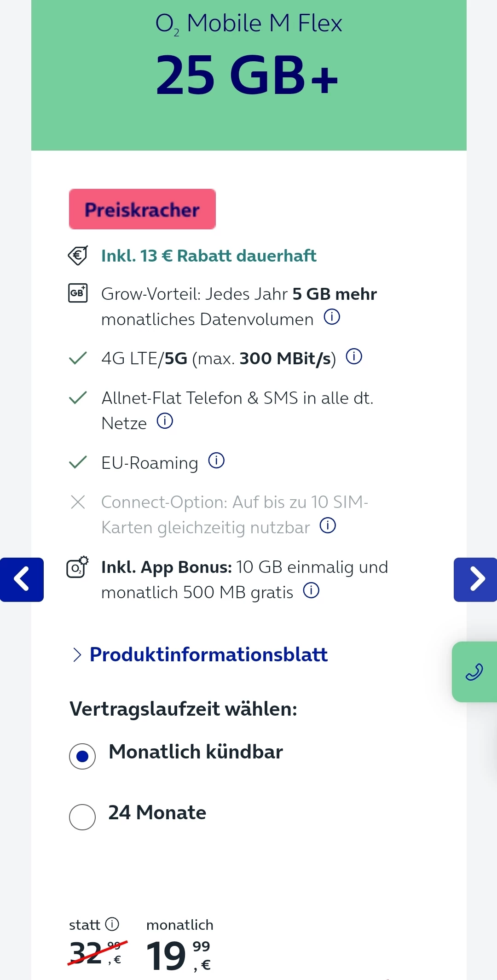
Task: Choose the '24 Monate' label text
Action: tap(157, 813)
